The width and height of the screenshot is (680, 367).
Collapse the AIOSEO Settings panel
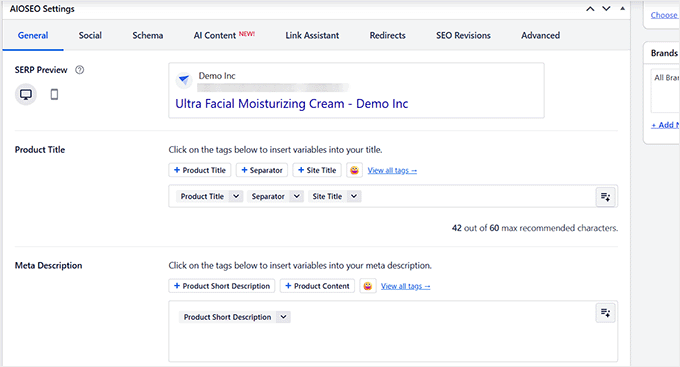(622, 9)
